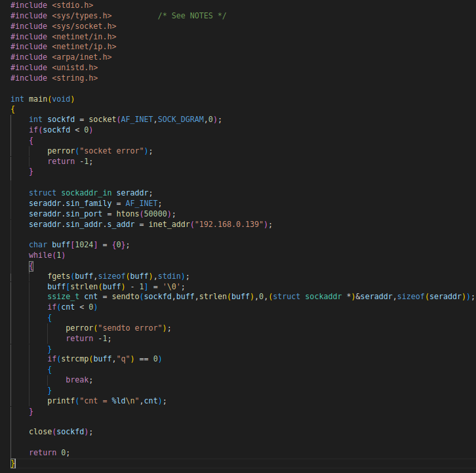Click the "192.168.0.139" string literal
This screenshot has height=473, width=476.
pos(229,224)
